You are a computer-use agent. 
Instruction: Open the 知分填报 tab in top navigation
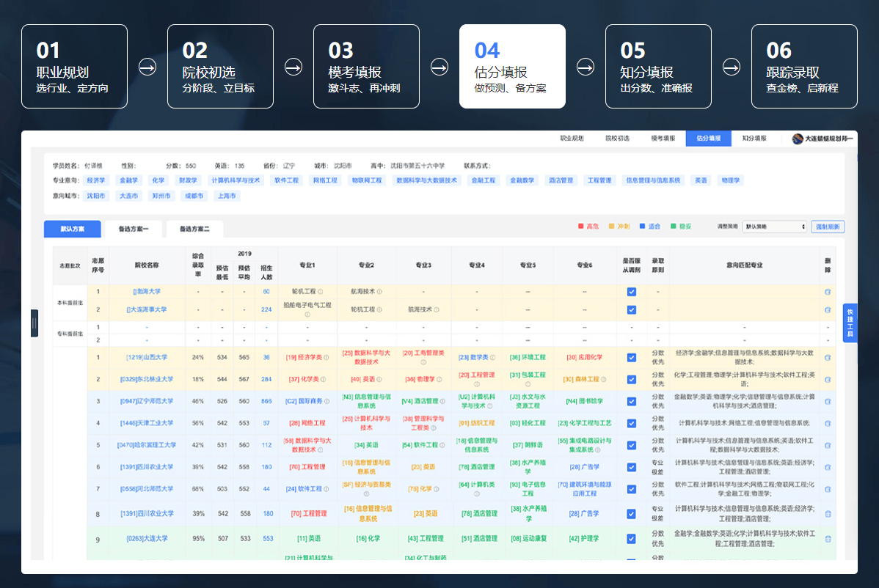(754, 139)
